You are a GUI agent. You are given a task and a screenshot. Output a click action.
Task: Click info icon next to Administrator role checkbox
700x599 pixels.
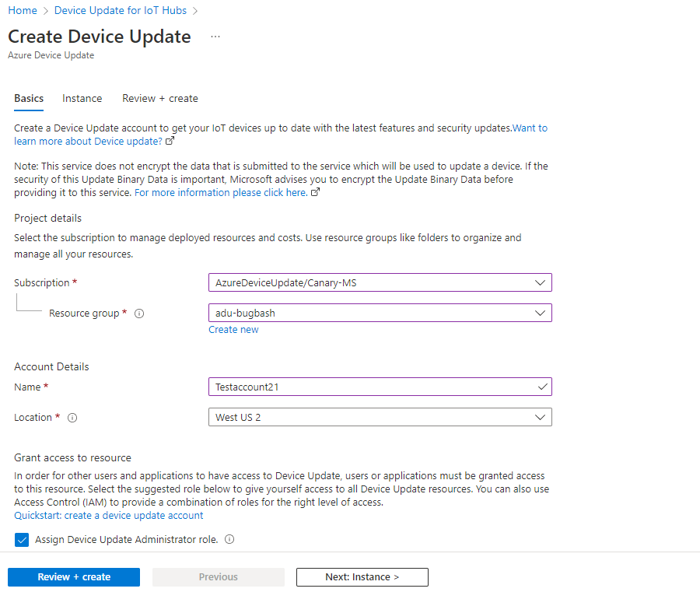pos(229,540)
